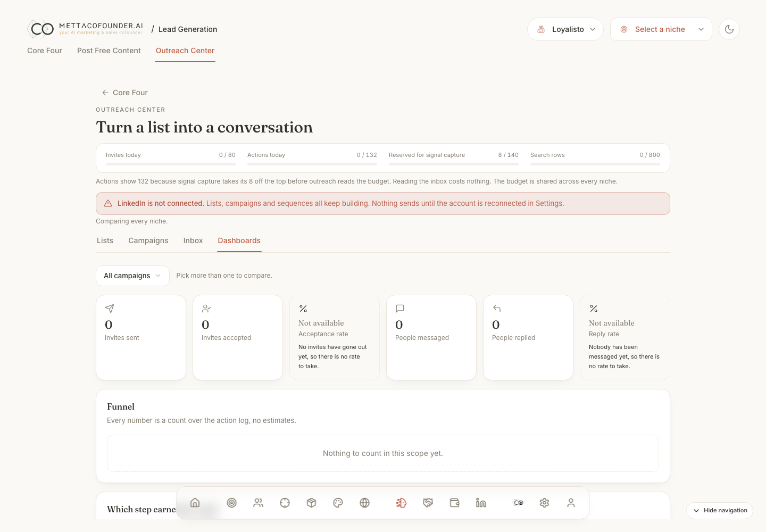Click the Lead Generation breadcrumb
Viewport: 766px width, 532px height.
(x=188, y=29)
